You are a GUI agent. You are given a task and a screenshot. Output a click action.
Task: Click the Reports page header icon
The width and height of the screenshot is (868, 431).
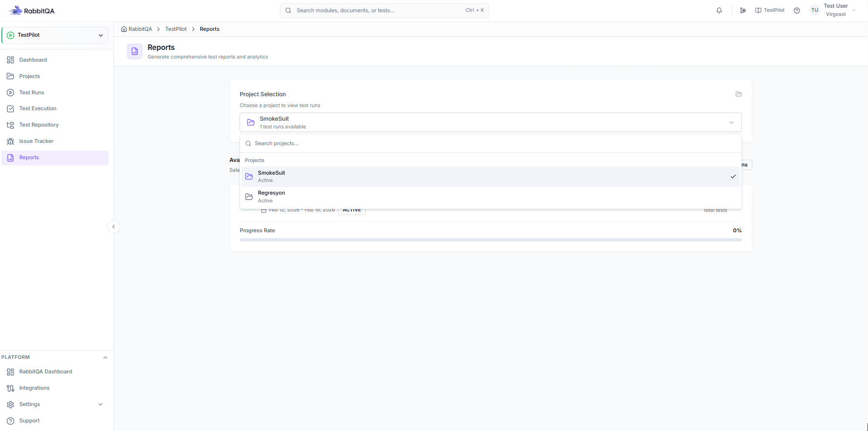135,52
